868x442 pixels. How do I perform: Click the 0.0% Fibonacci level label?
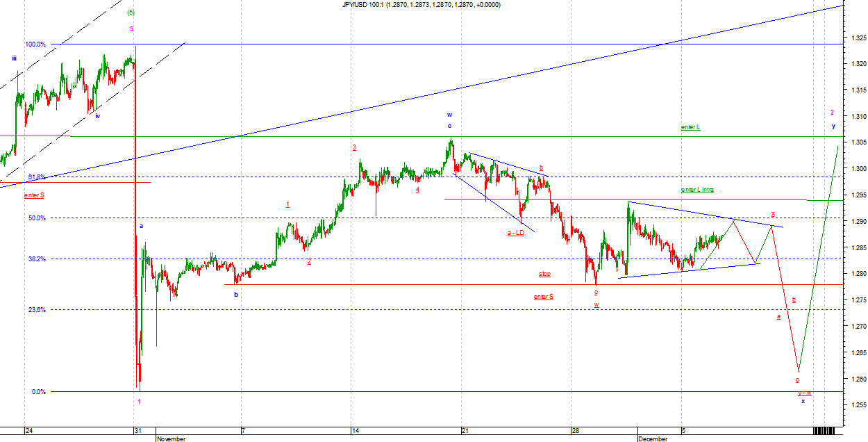pos(38,392)
